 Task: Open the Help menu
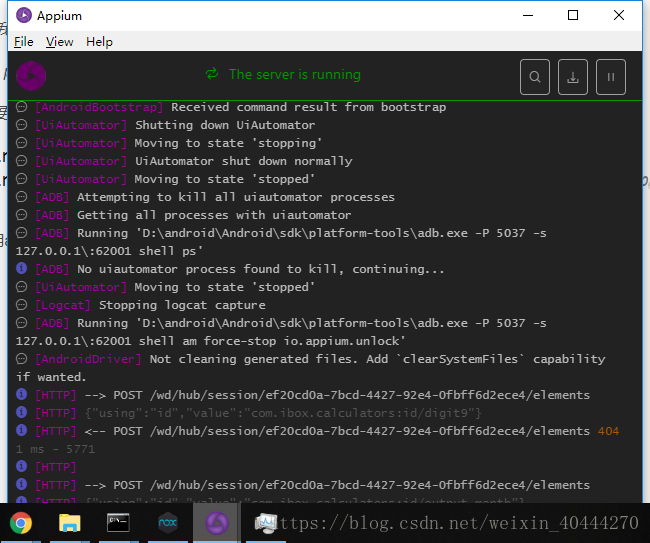click(x=99, y=42)
